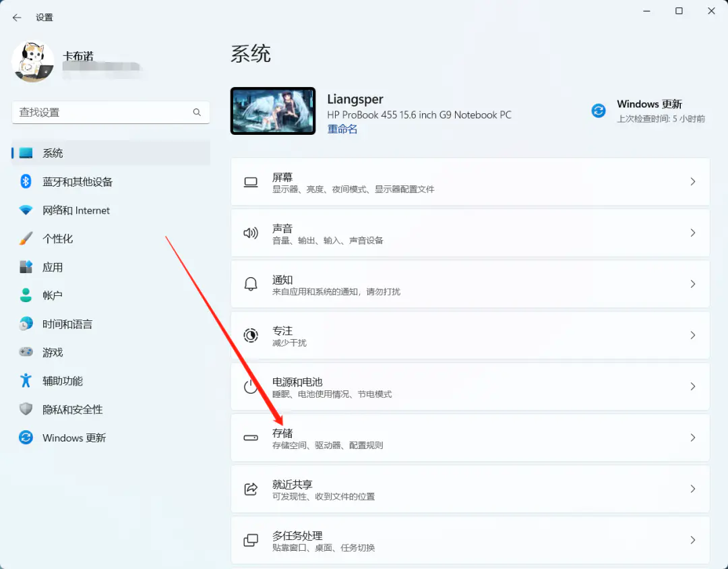Click the Windows 更新 sync icon at top right
The height and width of the screenshot is (569, 728).
[599, 111]
